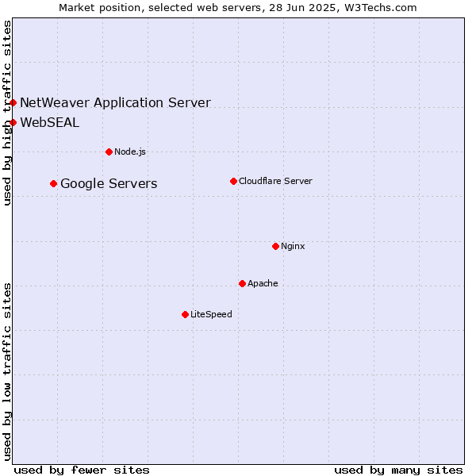Select the Node.js red diamond marker
Screen dimensions: 476x476
pos(109,152)
